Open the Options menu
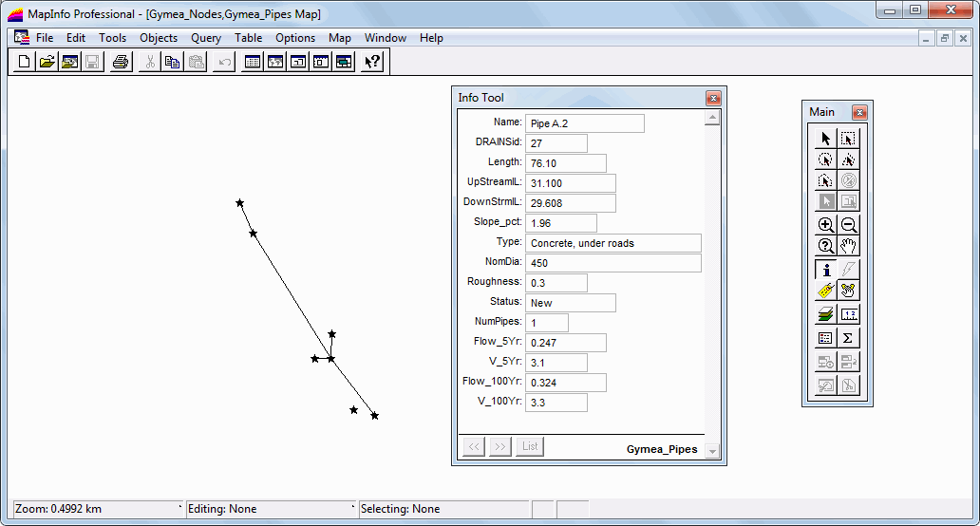Viewport: 980px width, 526px height. [295, 38]
